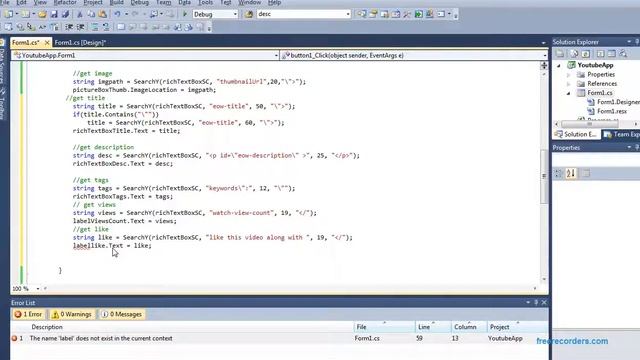Screen dimensions: 640x360
Task: Click the Undo arrow icon
Action: [x=117, y=14]
